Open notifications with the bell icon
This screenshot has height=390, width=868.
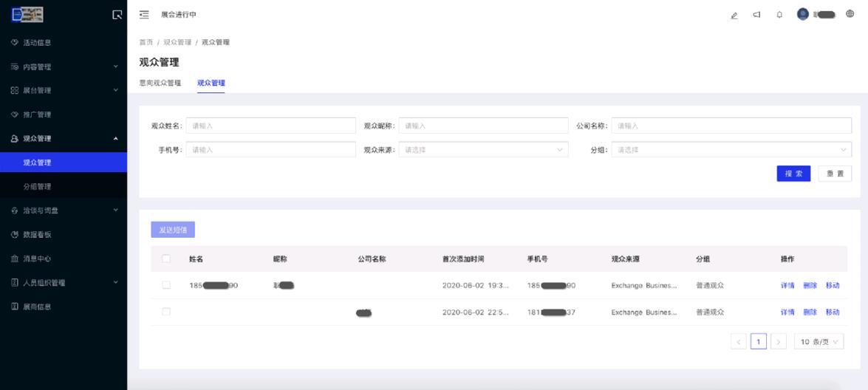(779, 15)
